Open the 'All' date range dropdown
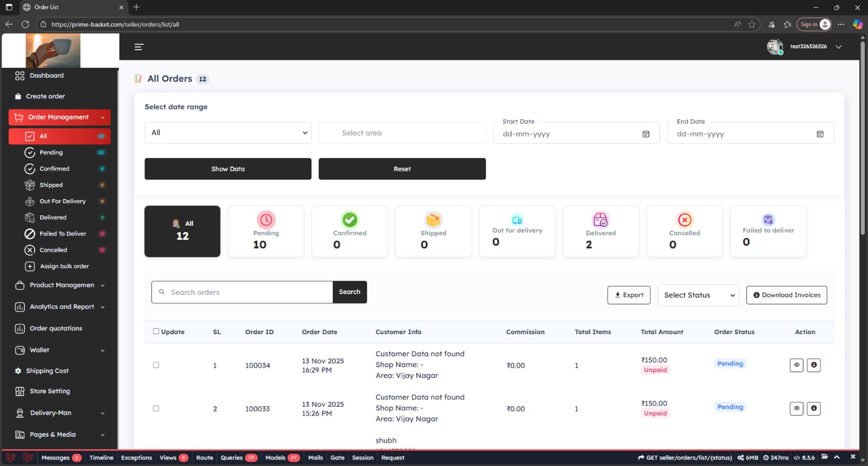The width and height of the screenshot is (868, 466). [x=227, y=133]
